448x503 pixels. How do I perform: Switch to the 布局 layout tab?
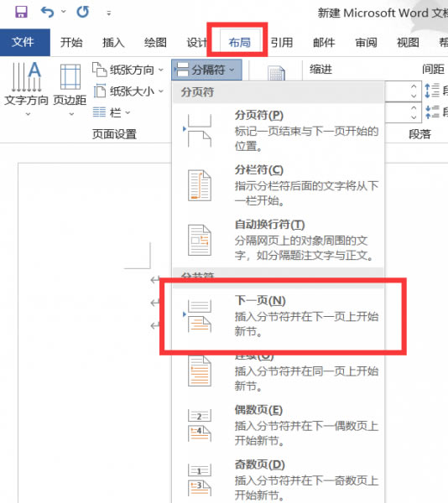tap(239, 42)
